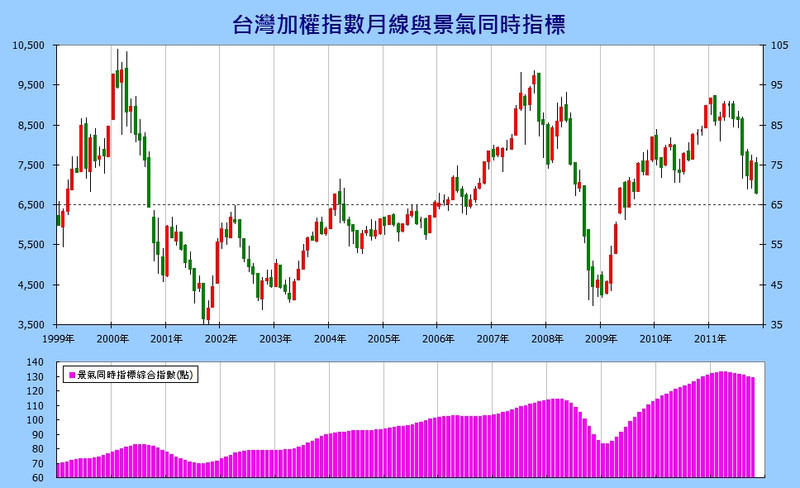Pick the 2003年 x-axis label

coord(276,338)
